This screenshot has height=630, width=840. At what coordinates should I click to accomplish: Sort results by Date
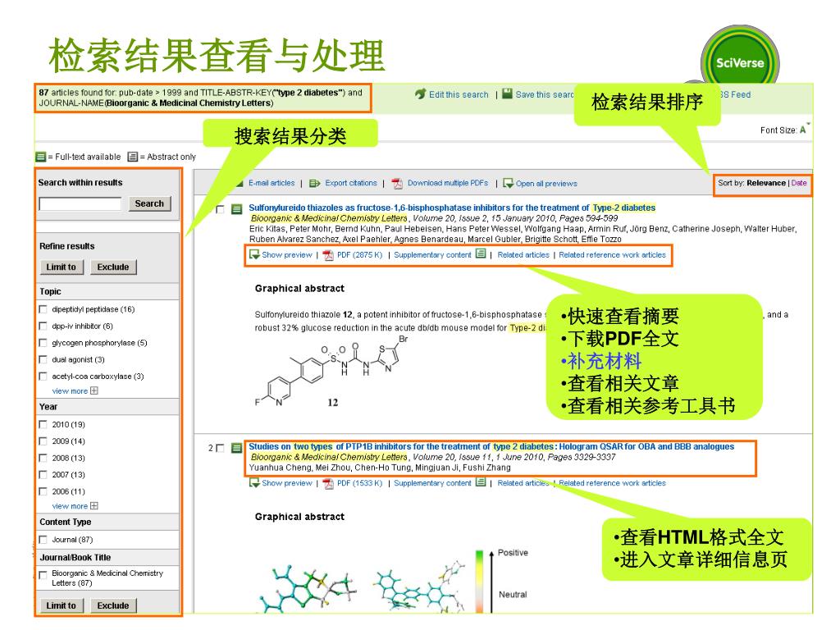[x=799, y=183]
